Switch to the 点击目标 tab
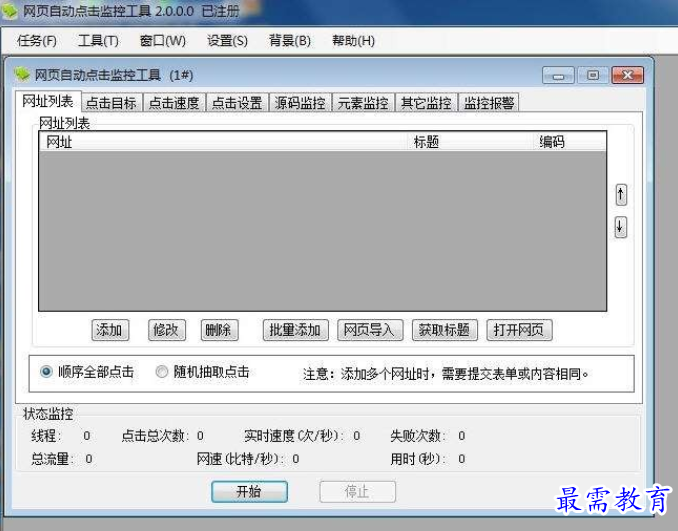 coord(112,103)
